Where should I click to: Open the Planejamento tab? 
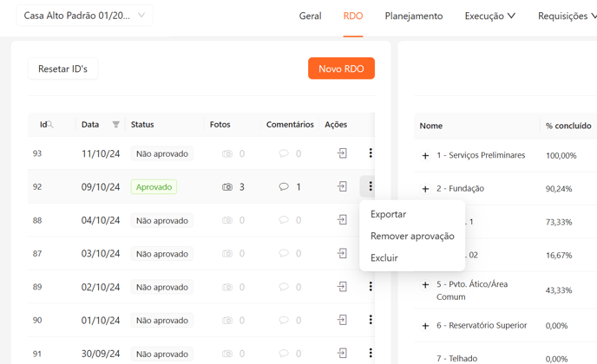(x=414, y=16)
